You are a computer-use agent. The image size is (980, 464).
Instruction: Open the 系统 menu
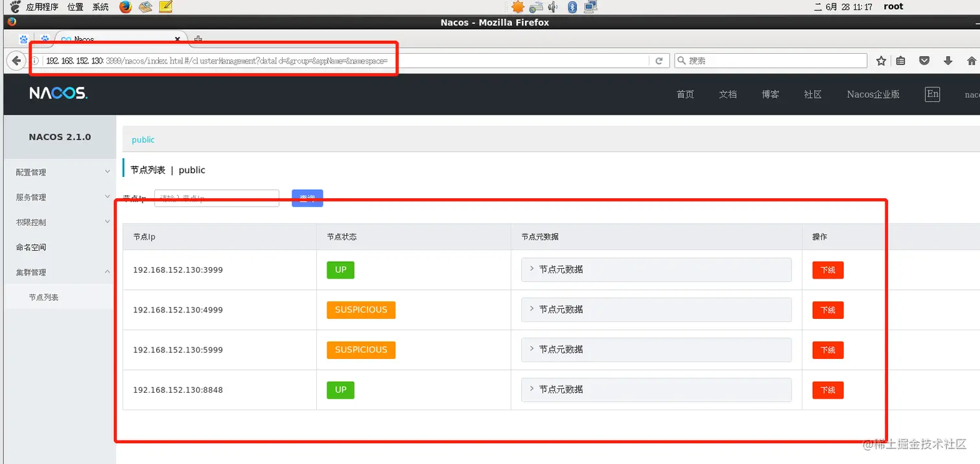pos(100,7)
